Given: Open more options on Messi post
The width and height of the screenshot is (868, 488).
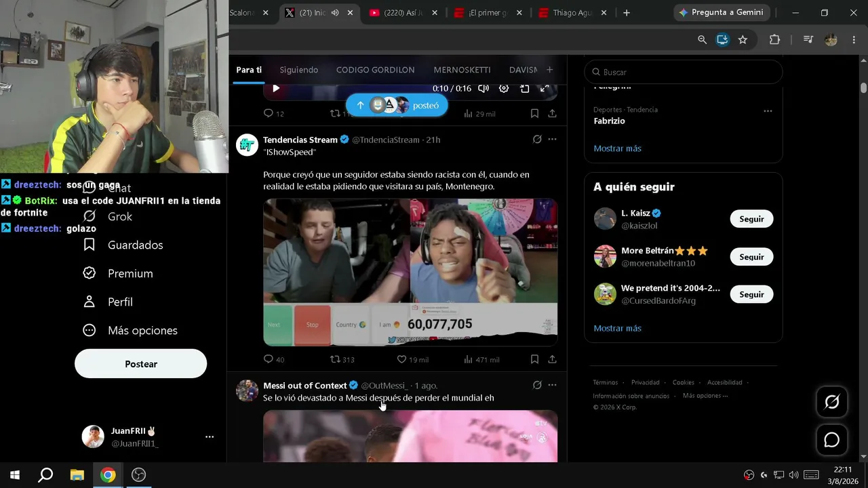Looking at the screenshot, I should click(x=552, y=385).
